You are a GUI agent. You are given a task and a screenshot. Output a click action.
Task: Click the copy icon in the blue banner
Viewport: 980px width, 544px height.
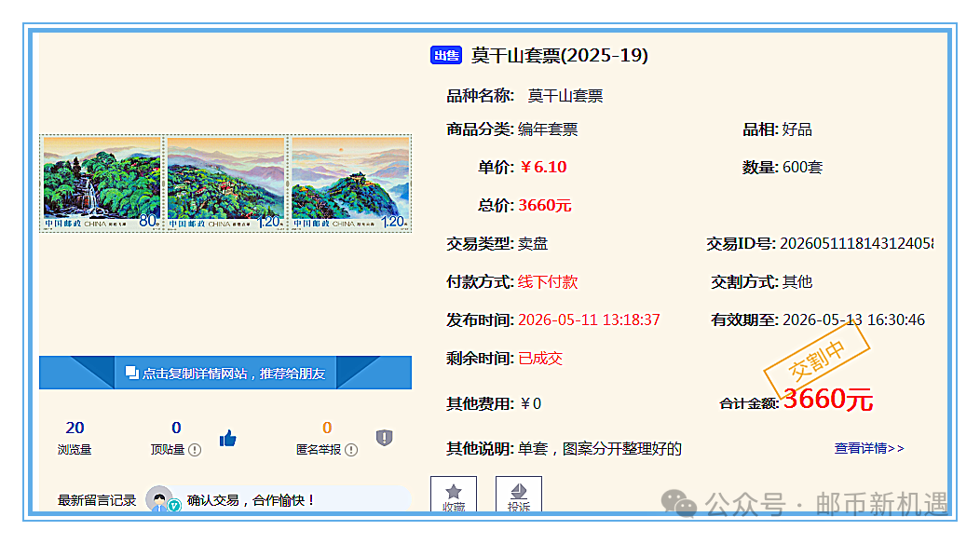[x=132, y=373]
